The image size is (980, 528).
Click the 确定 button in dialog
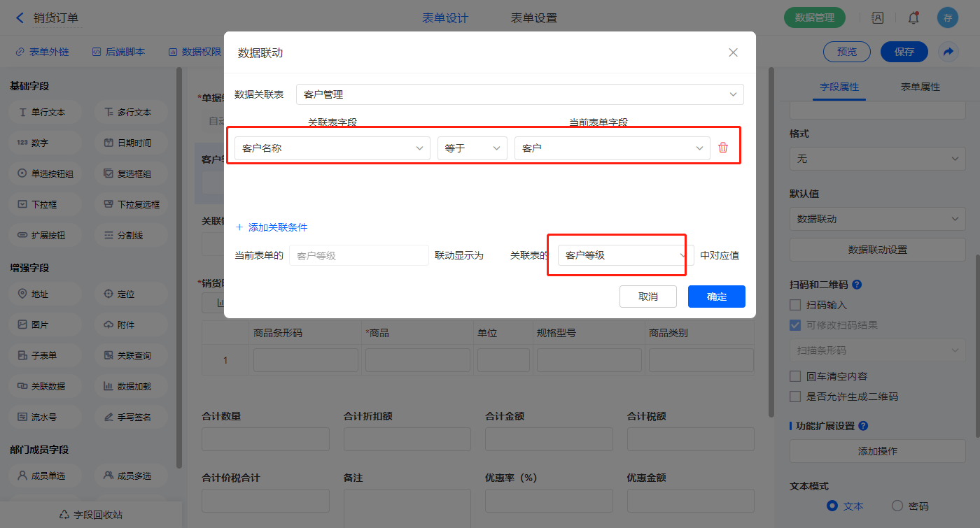(716, 297)
